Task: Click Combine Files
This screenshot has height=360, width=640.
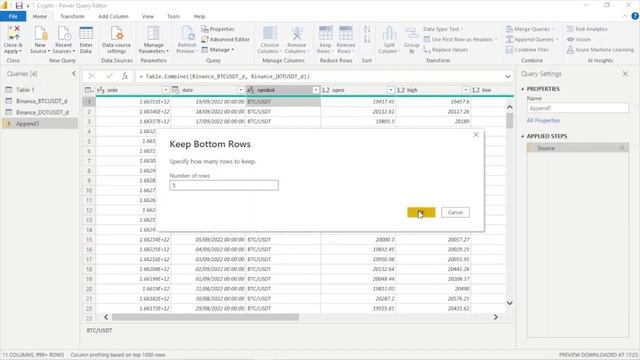Action: (x=527, y=49)
